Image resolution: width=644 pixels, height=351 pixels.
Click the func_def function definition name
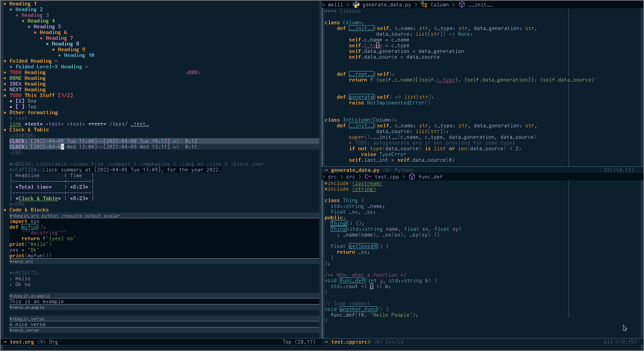[352, 281]
